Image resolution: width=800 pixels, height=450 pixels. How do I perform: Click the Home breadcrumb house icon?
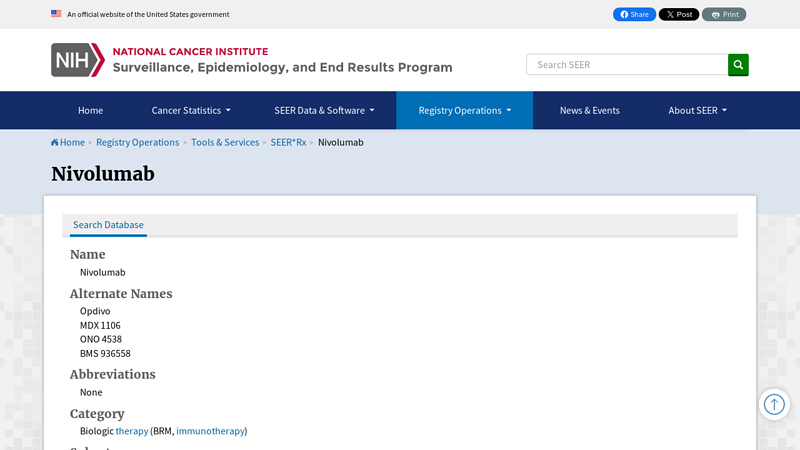click(55, 142)
